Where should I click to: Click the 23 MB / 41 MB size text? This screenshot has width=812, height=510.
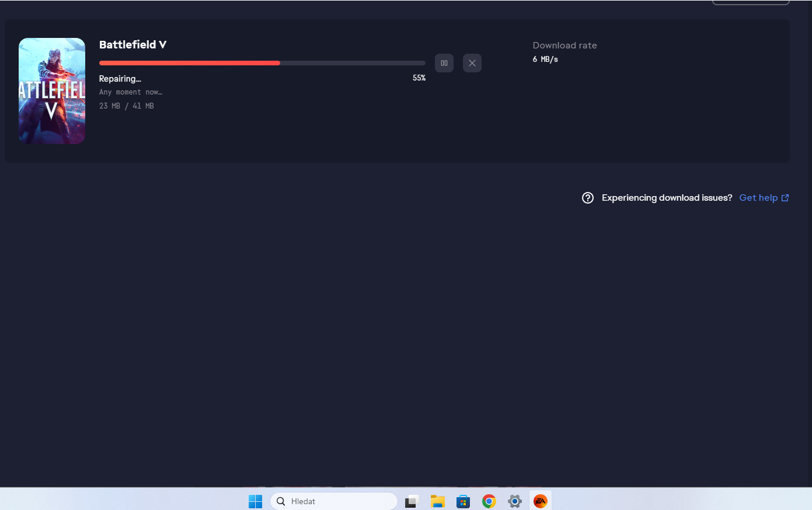coord(127,106)
